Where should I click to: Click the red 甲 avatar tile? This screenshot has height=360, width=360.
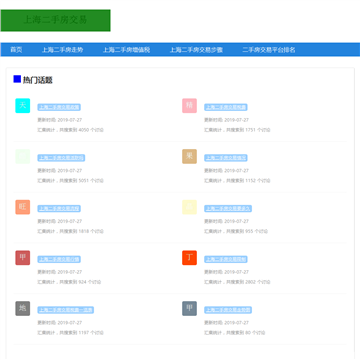(23, 258)
